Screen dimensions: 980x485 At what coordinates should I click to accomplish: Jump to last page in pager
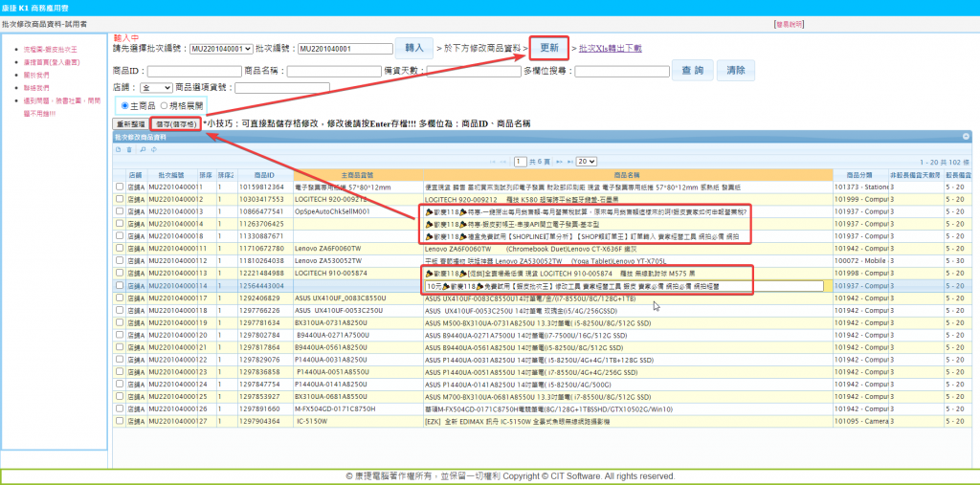pos(570,162)
